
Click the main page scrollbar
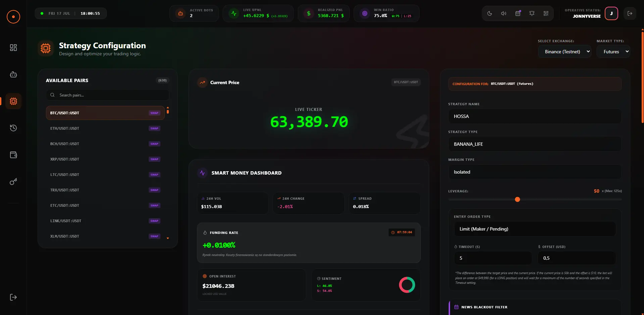pyautogui.click(x=642, y=77)
